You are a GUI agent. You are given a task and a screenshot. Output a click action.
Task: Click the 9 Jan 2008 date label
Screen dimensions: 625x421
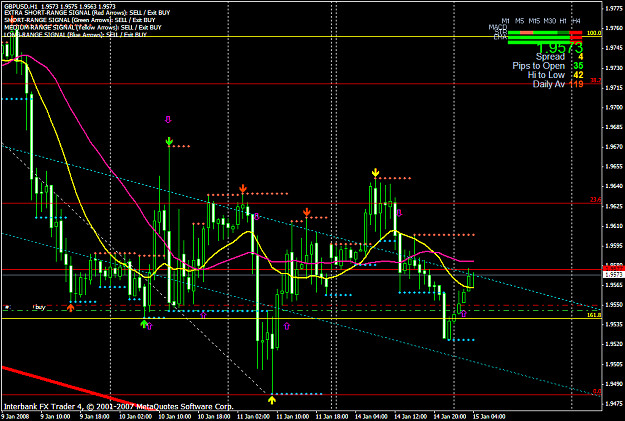14,417
